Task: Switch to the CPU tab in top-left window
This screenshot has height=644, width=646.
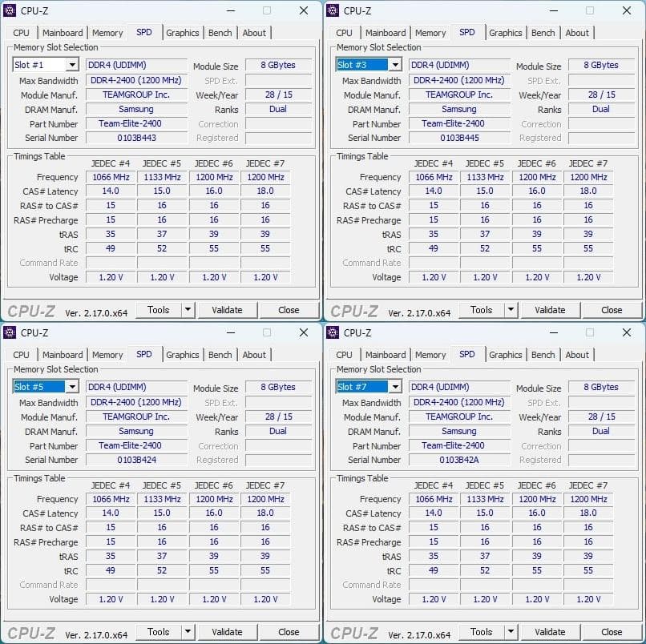Action: pos(21,33)
